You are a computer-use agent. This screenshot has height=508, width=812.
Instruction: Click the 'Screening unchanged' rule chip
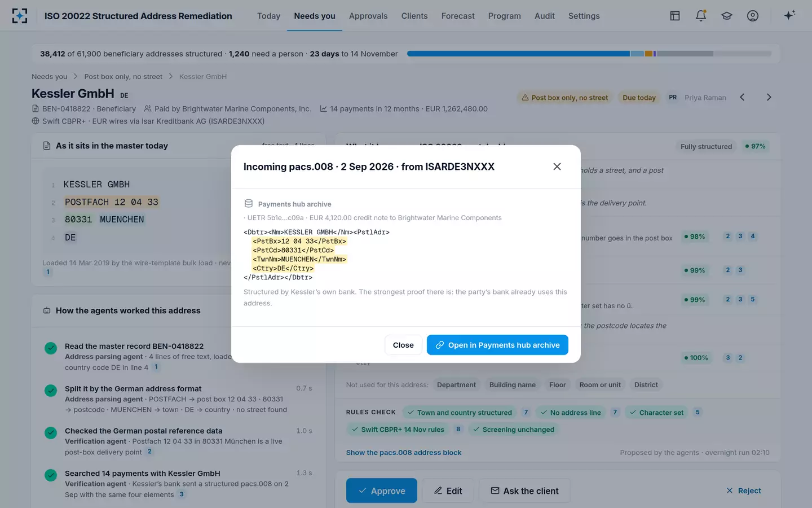[514, 430]
